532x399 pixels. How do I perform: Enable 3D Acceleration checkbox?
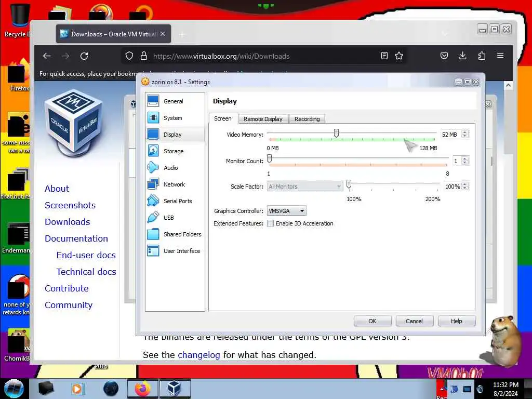(x=270, y=223)
